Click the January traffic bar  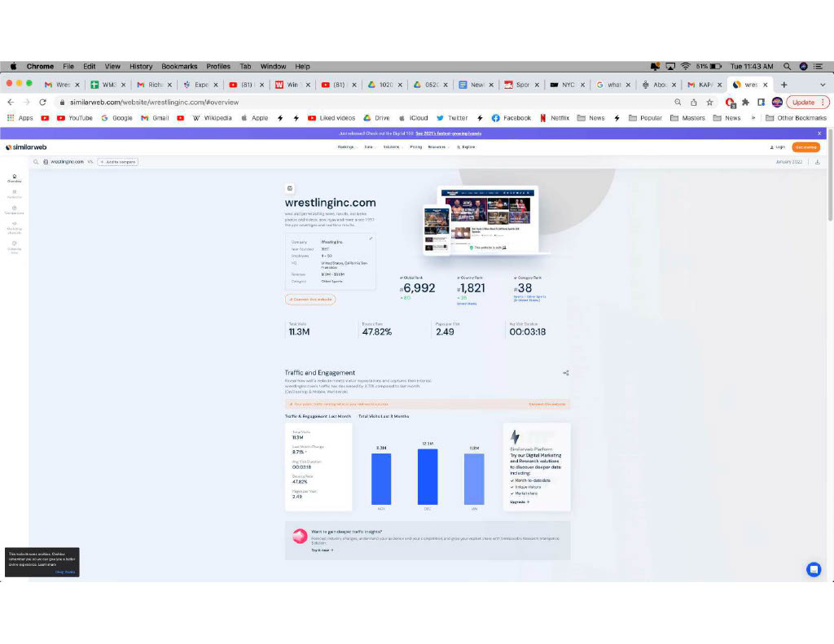point(474,479)
